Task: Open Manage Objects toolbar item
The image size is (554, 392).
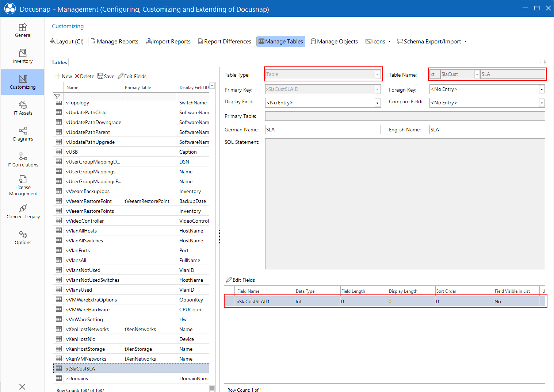Action: pos(334,42)
